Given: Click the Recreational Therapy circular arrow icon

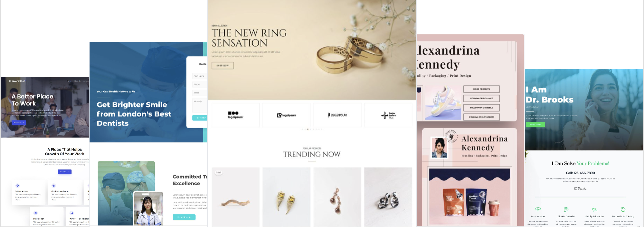Looking at the screenshot, I should (x=623, y=209).
